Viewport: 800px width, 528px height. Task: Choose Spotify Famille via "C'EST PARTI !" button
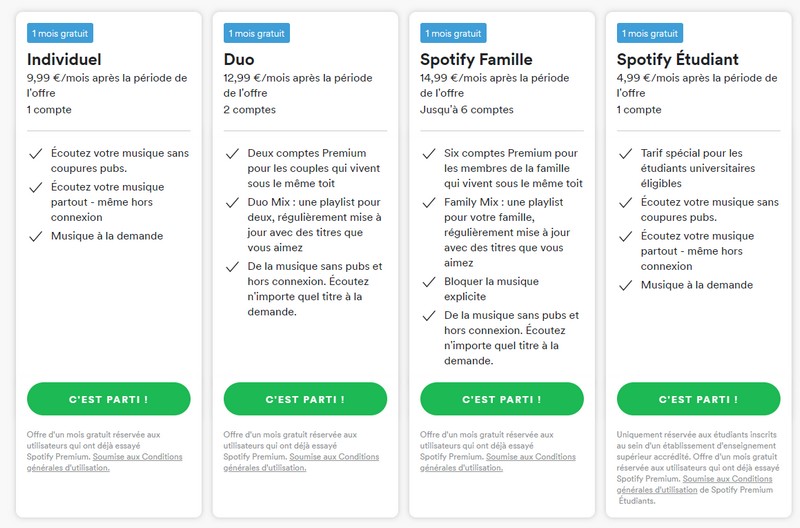pyautogui.click(x=501, y=399)
